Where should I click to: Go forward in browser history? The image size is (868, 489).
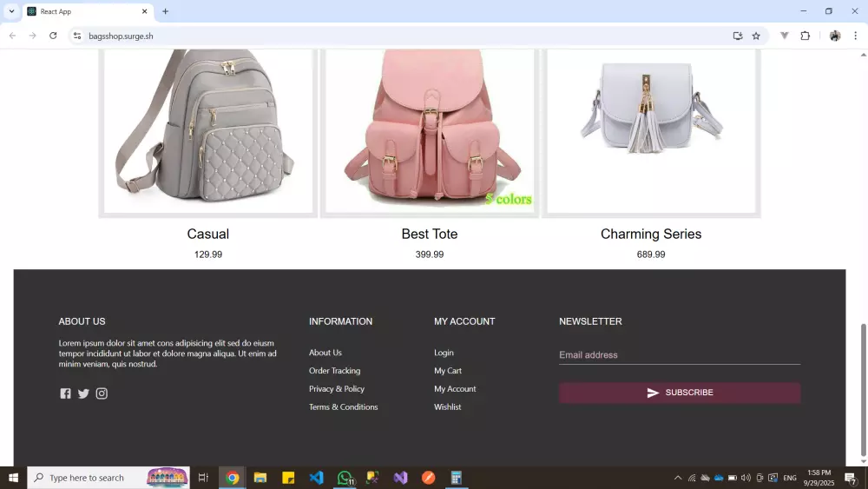tap(33, 36)
